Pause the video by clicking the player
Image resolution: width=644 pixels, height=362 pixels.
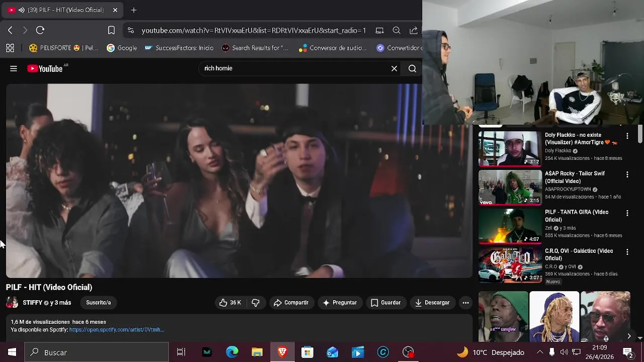239,181
